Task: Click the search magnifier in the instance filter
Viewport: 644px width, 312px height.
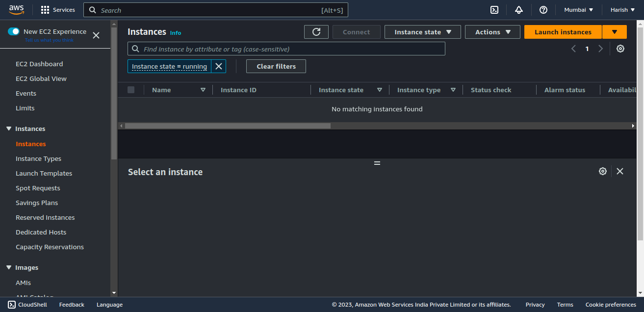Action: 136,49
